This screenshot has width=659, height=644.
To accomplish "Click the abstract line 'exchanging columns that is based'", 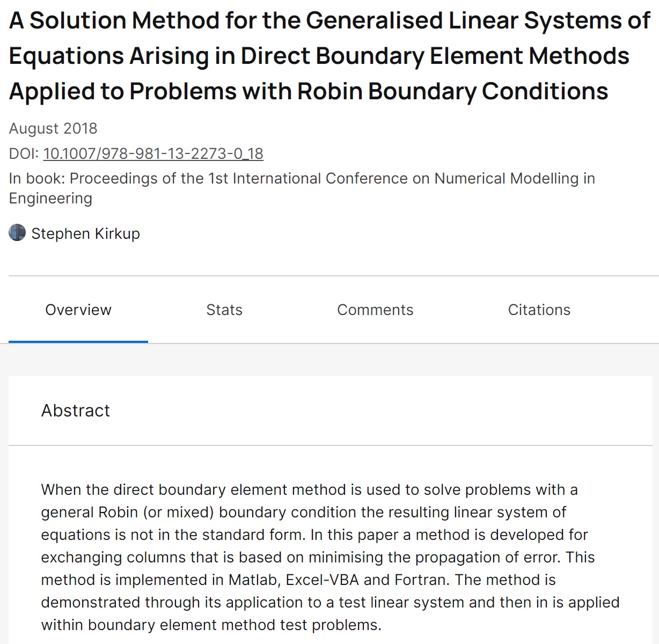I will tap(318, 557).
